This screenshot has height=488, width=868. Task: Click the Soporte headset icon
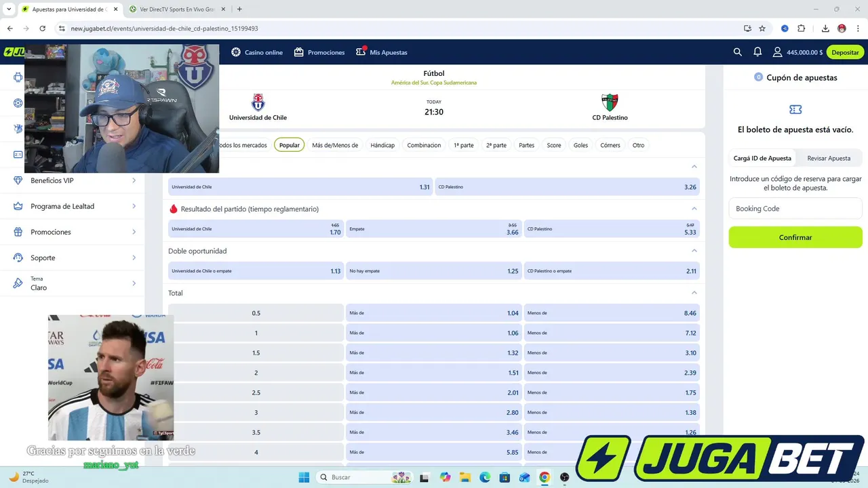pyautogui.click(x=18, y=258)
